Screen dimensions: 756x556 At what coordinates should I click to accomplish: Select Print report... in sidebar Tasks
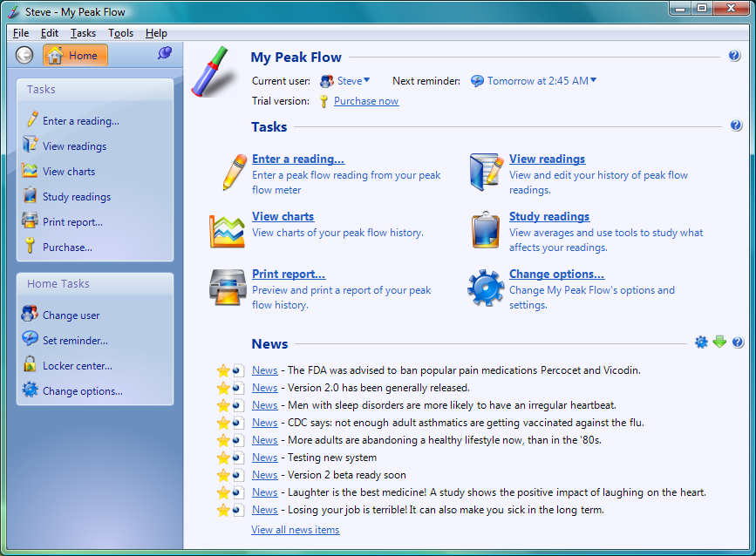click(x=72, y=222)
